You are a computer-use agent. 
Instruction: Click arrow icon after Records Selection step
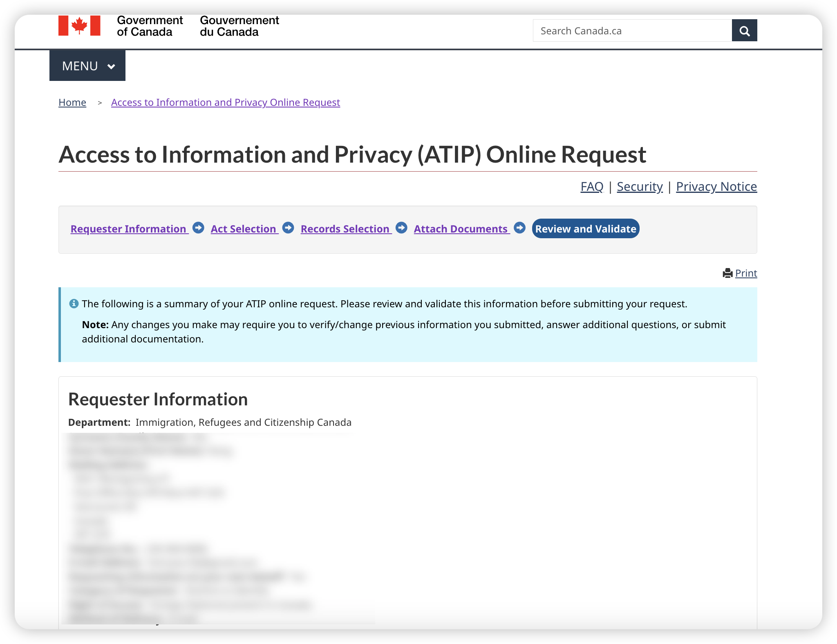401,228
